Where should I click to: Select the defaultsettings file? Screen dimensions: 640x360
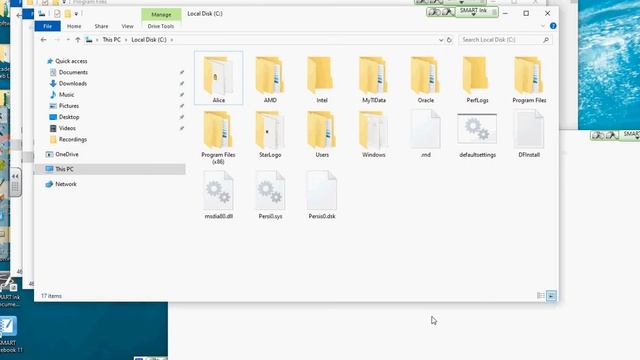point(477,136)
